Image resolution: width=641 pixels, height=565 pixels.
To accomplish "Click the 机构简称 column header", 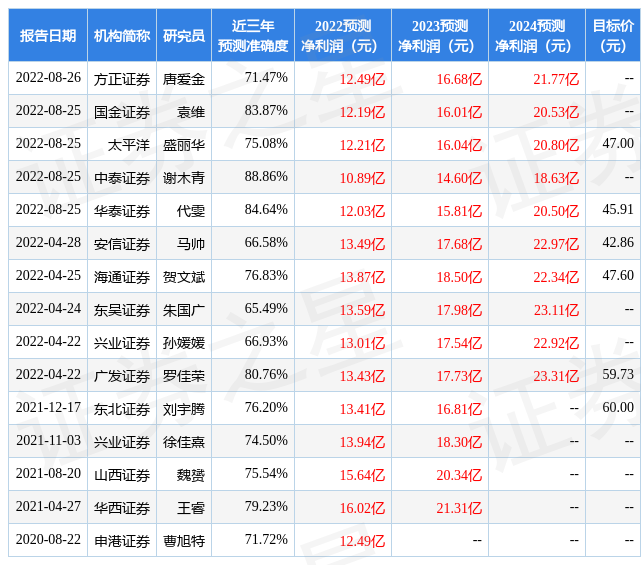I will click(x=122, y=36).
